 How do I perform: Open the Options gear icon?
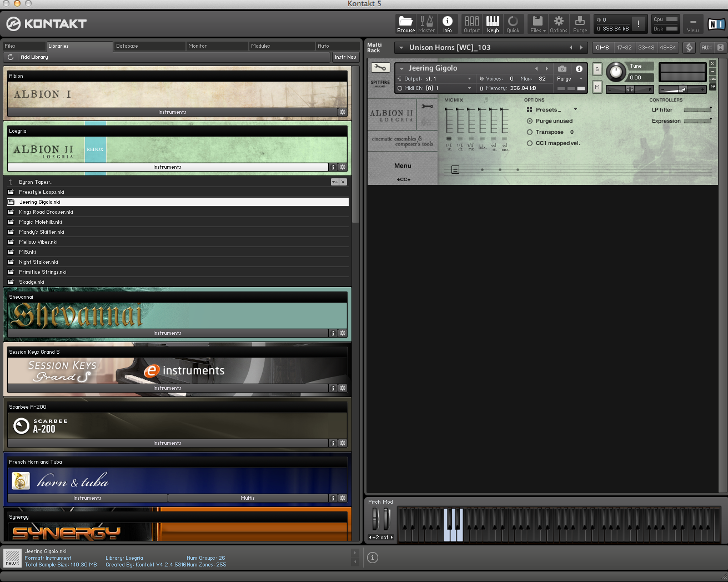(x=559, y=24)
